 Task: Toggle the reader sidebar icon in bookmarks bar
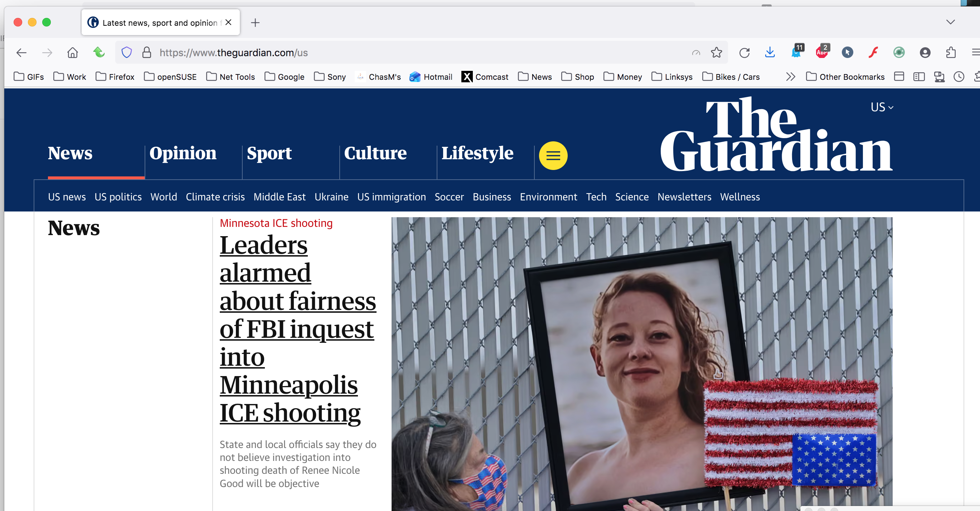919,77
